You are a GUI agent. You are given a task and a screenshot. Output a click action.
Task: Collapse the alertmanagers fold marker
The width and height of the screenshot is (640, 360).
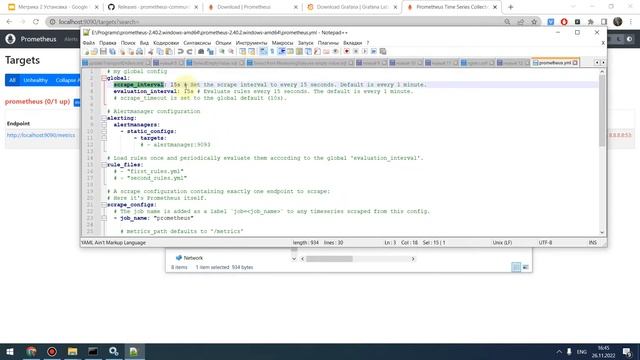pyautogui.click(x=104, y=124)
